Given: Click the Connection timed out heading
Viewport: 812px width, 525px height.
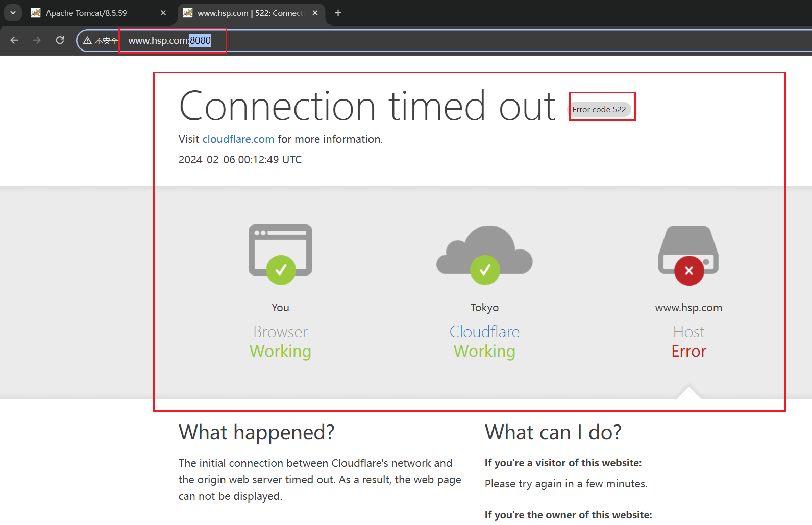Looking at the screenshot, I should [x=367, y=106].
